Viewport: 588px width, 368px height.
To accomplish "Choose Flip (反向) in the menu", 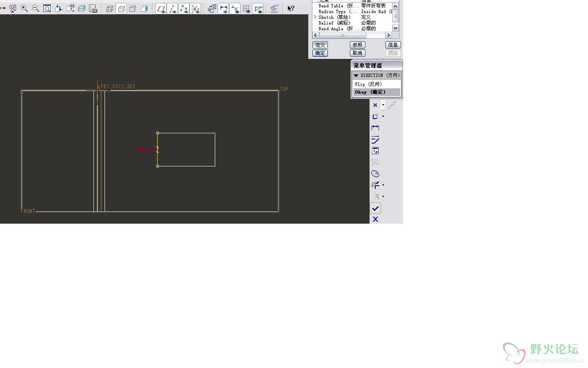I will tap(376, 84).
